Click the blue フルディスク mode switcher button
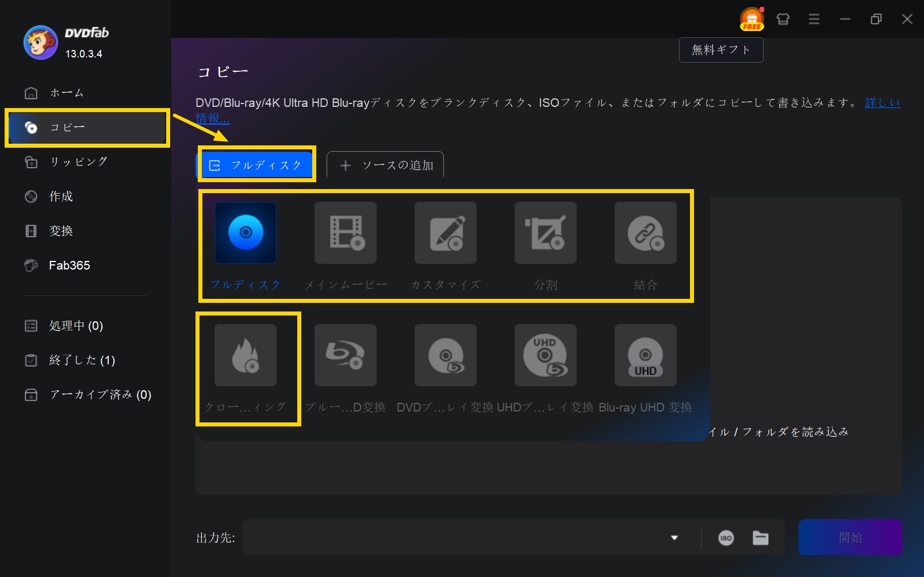The width and height of the screenshot is (924, 577). [x=256, y=165]
